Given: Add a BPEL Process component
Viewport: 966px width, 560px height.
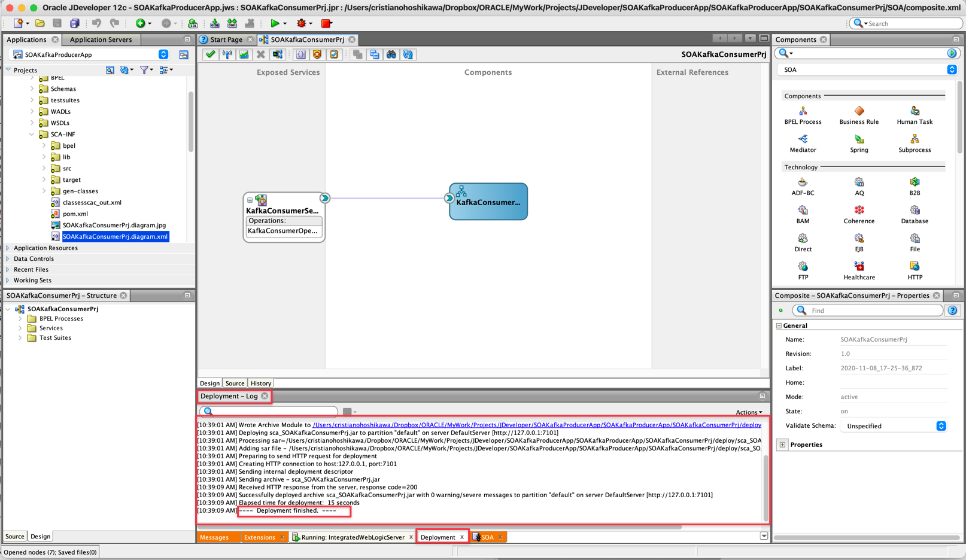Looking at the screenshot, I should pos(803,115).
